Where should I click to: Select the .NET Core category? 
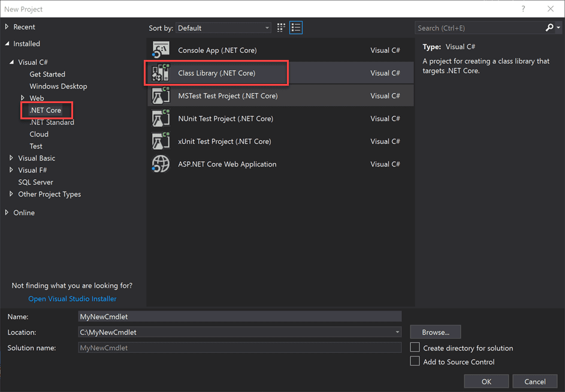pyautogui.click(x=46, y=110)
